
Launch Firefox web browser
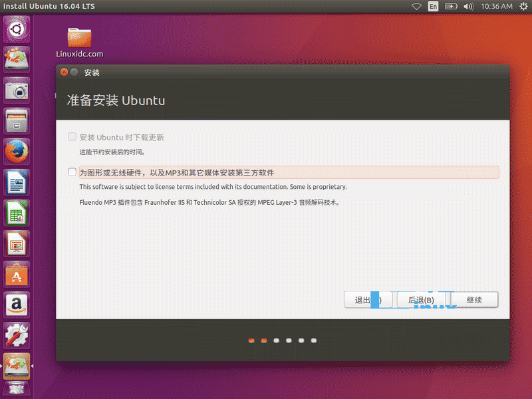pyautogui.click(x=17, y=152)
